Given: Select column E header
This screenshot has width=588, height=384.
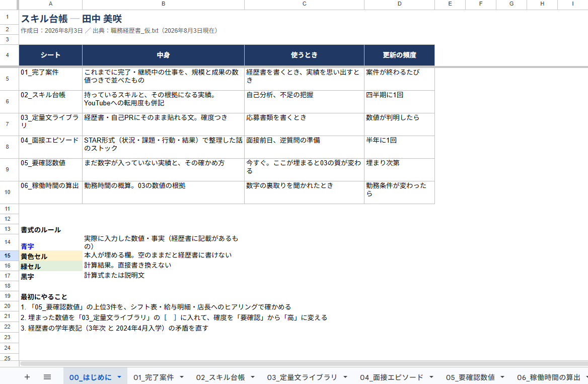Looking at the screenshot, I should click(x=450, y=4).
